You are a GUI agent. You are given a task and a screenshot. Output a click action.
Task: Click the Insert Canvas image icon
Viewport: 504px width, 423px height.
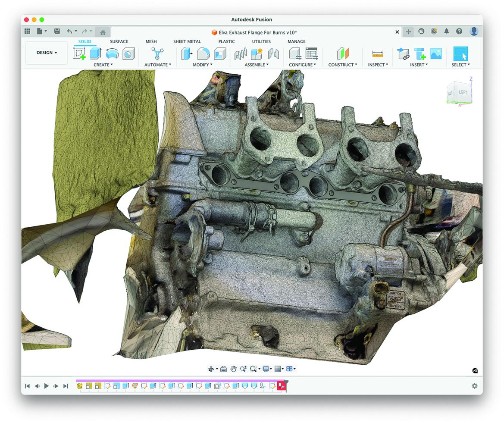tap(436, 53)
